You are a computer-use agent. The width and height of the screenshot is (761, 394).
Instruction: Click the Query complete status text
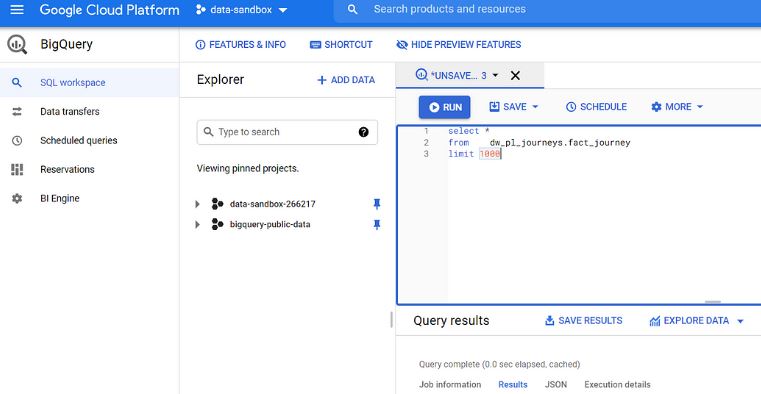coord(499,364)
